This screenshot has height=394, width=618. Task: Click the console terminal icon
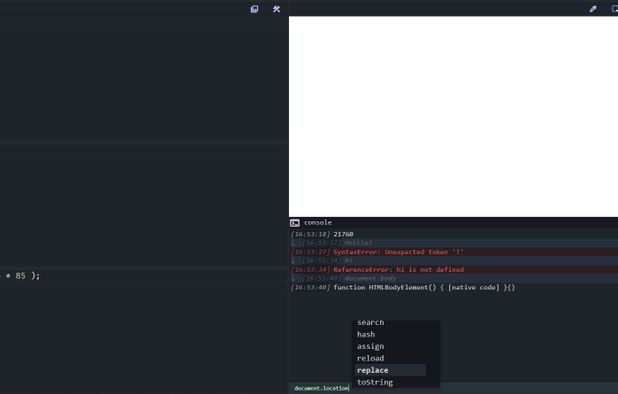click(295, 223)
